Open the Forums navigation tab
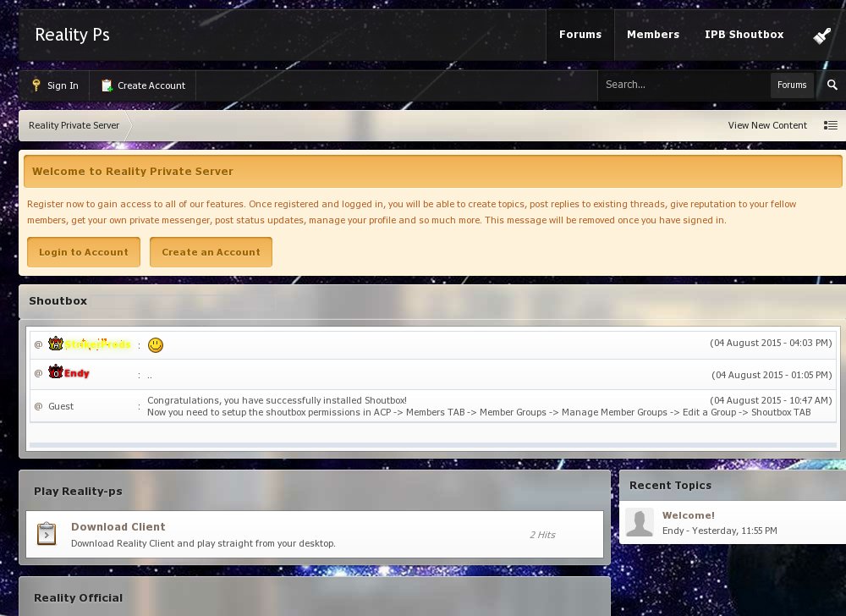 [x=580, y=35]
